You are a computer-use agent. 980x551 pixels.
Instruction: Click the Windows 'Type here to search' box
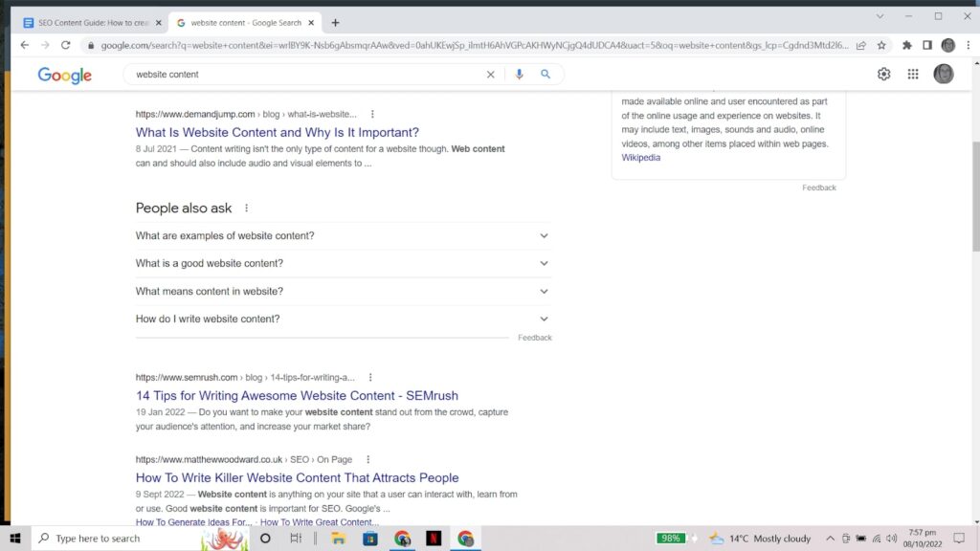click(x=116, y=538)
